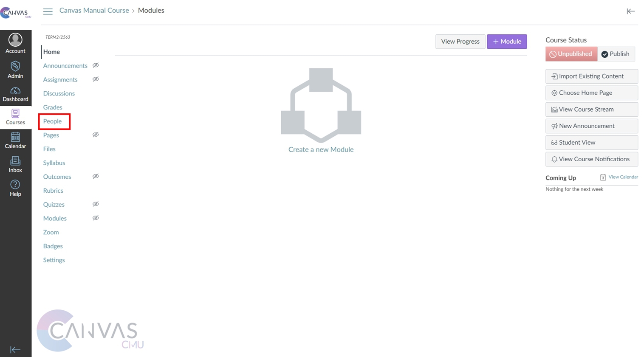This screenshot has height=357, width=644.
Task: Collapse the global navigation at bottom left
Action: coord(15,349)
